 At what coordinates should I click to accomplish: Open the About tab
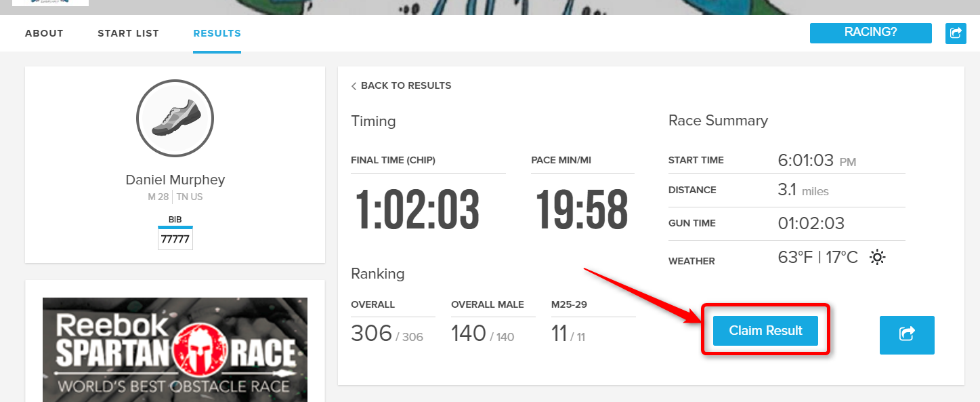[x=44, y=33]
